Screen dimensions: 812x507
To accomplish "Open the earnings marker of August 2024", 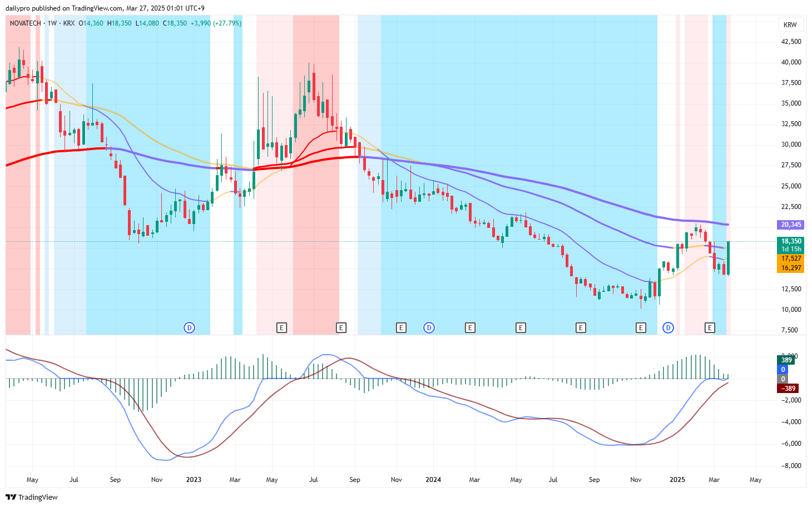I will [581, 328].
